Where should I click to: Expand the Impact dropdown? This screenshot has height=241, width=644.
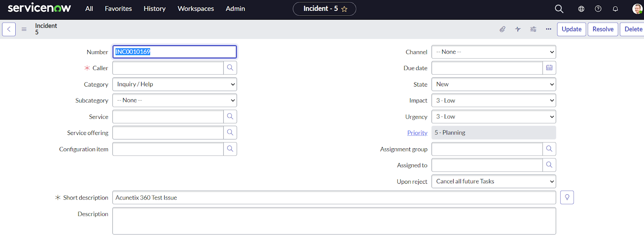(494, 100)
